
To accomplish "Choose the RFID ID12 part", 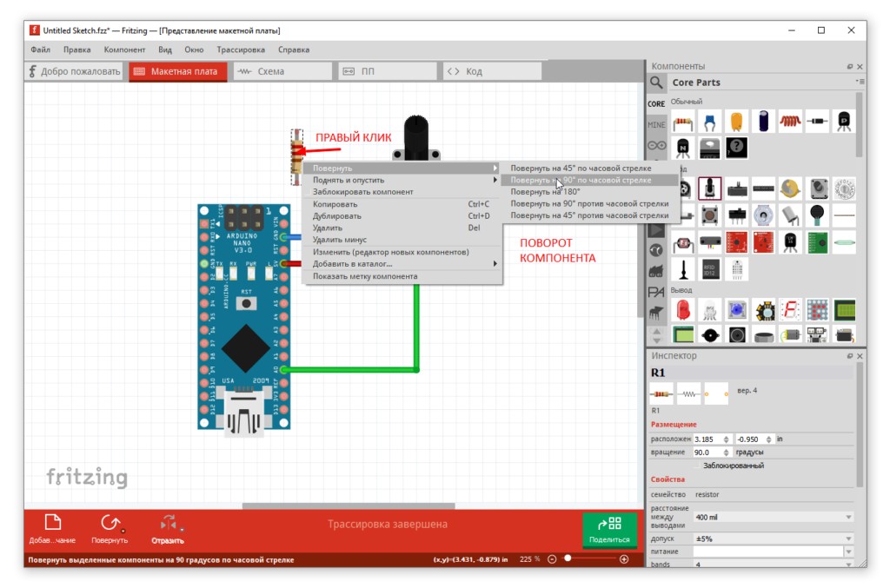I will click(x=709, y=269).
